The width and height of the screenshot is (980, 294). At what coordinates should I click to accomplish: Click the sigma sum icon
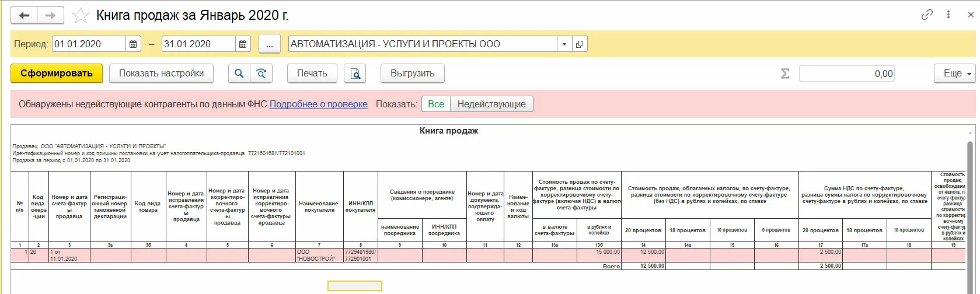785,73
